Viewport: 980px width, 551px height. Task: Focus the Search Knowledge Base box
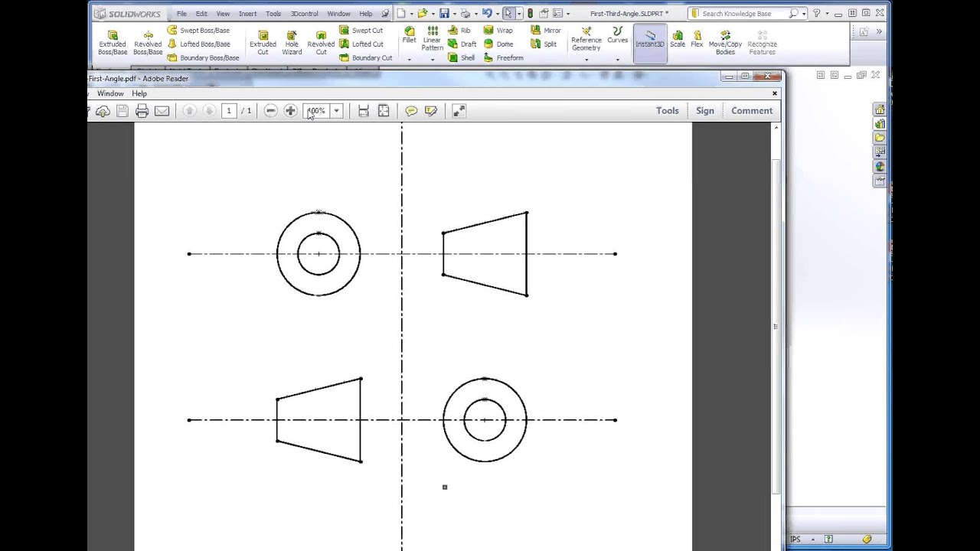coord(749,13)
